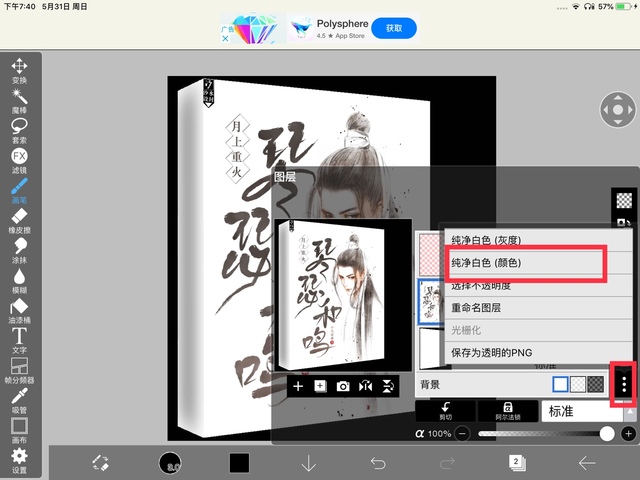Choose the white background option
Viewport: 640px width, 480px height.
pos(561,384)
